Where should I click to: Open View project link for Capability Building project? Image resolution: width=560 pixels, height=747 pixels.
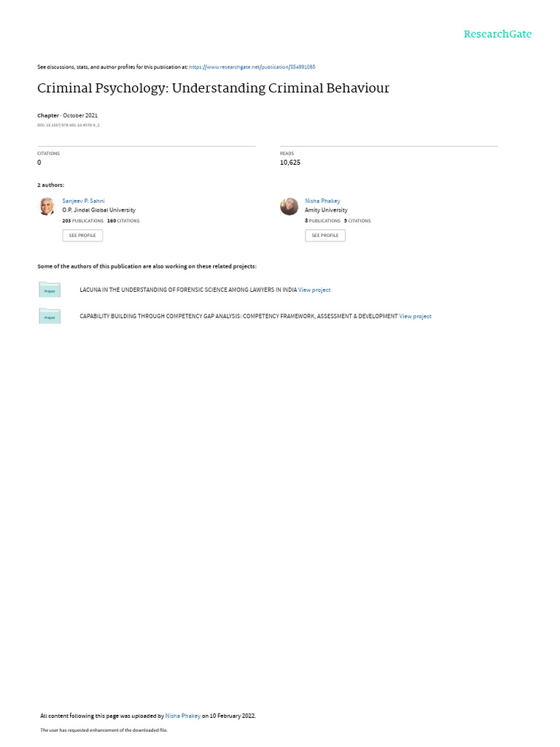tap(415, 317)
